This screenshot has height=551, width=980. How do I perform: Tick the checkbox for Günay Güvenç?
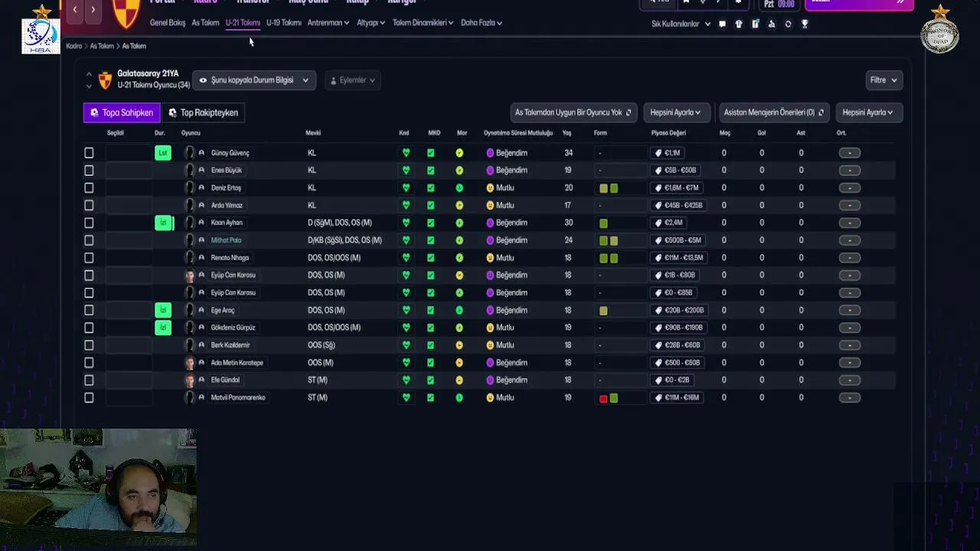[89, 153]
